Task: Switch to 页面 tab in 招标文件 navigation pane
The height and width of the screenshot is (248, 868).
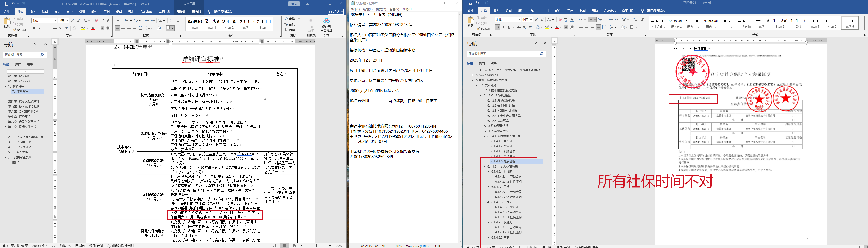Action: 18,64
